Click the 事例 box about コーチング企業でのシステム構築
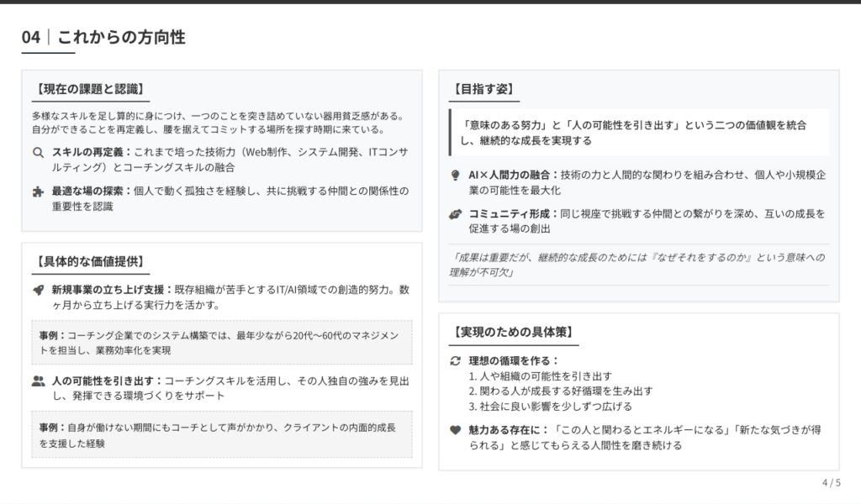The height and width of the screenshot is (504, 861). [222, 343]
